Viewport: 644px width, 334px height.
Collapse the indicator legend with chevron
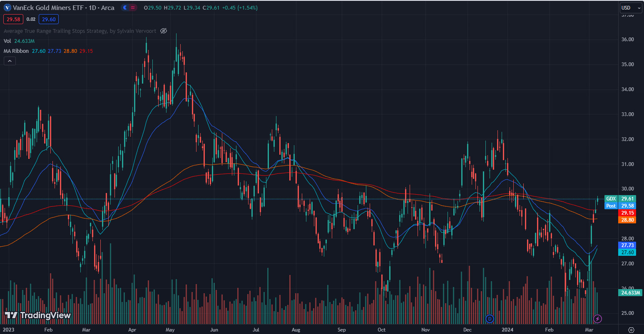click(10, 61)
